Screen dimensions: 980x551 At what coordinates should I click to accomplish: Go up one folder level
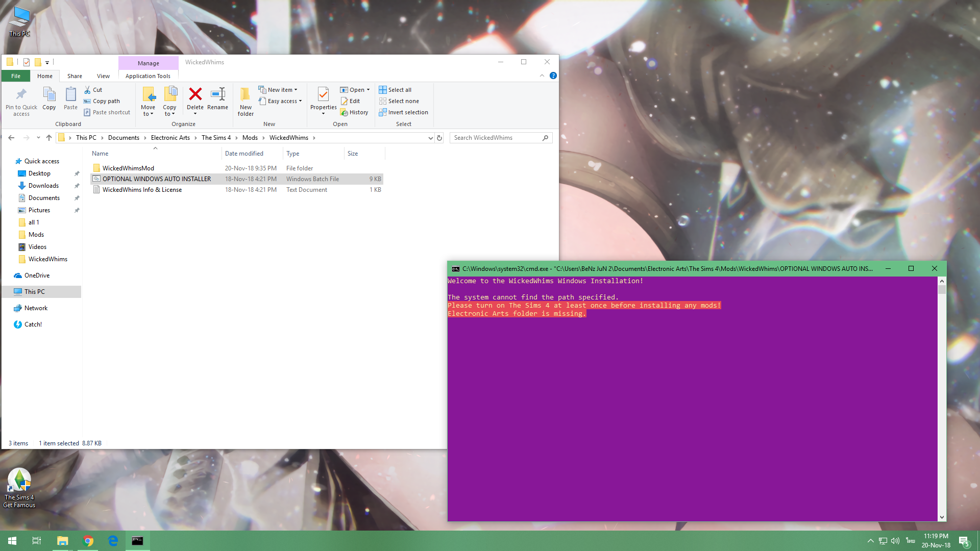coord(49,138)
